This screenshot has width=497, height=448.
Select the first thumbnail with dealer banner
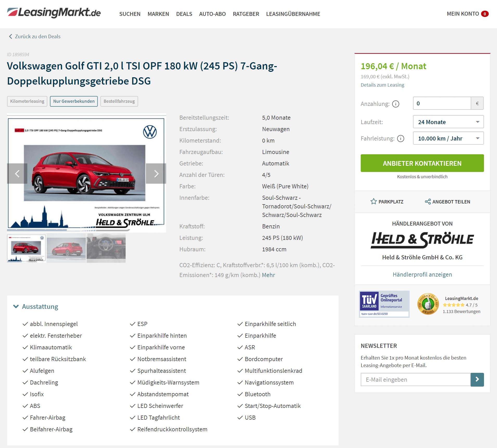tap(27, 248)
